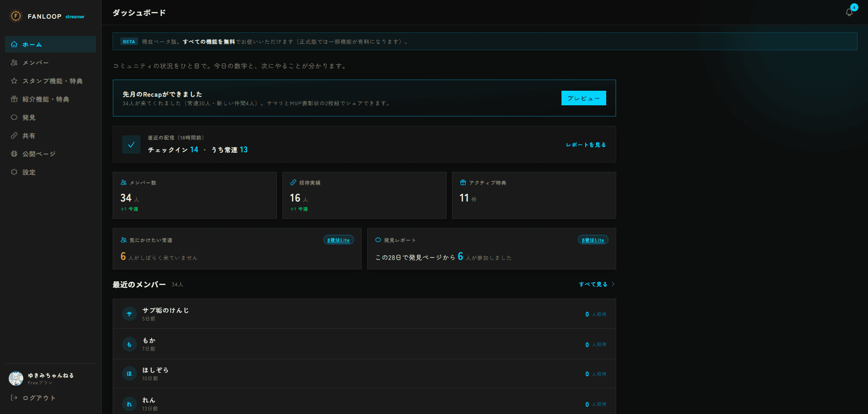Click the ほしぞら member avatar
This screenshot has height=414, width=868.
(x=130, y=373)
